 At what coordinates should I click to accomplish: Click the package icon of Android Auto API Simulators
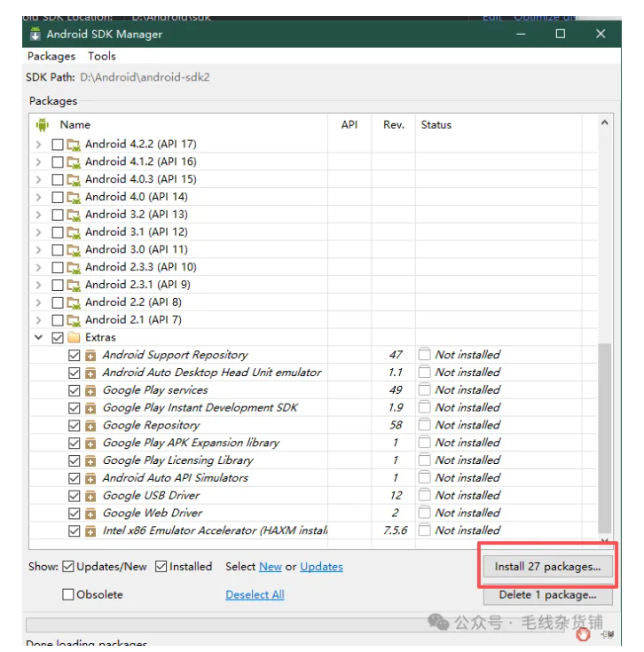pos(90,479)
